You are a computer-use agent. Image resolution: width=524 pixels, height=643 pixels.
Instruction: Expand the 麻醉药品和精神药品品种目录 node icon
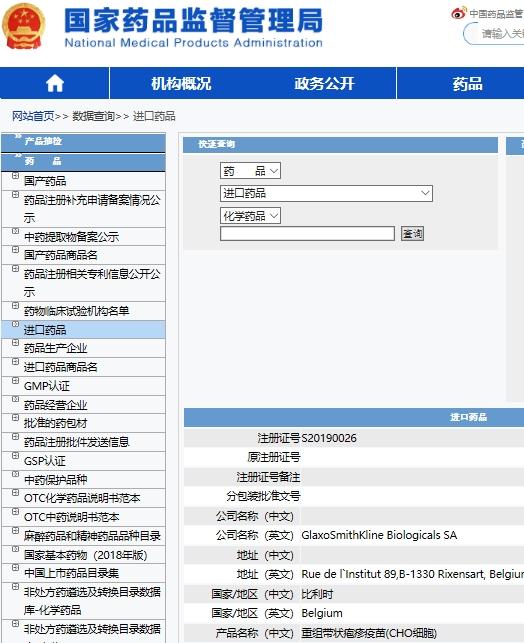coord(15,531)
